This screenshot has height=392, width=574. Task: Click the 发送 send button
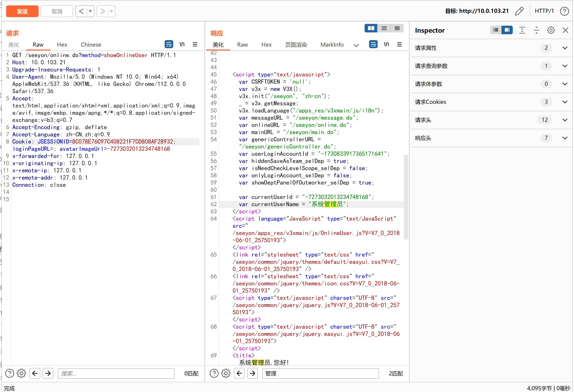click(x=22, y=11)
